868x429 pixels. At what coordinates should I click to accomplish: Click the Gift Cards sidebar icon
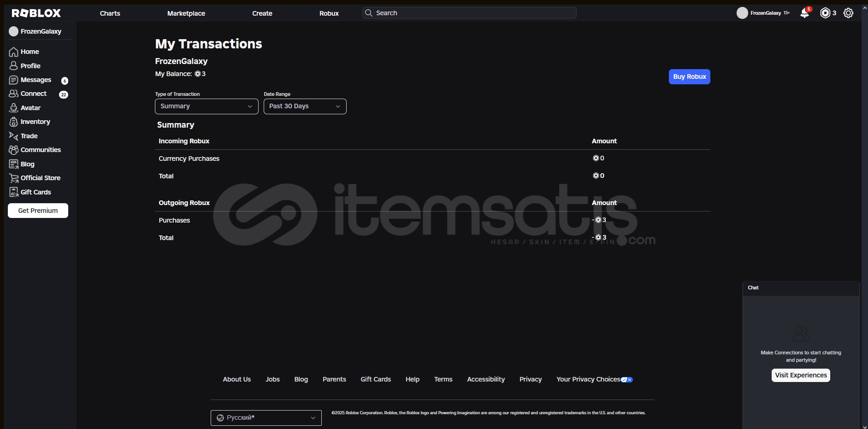(14, 192)
